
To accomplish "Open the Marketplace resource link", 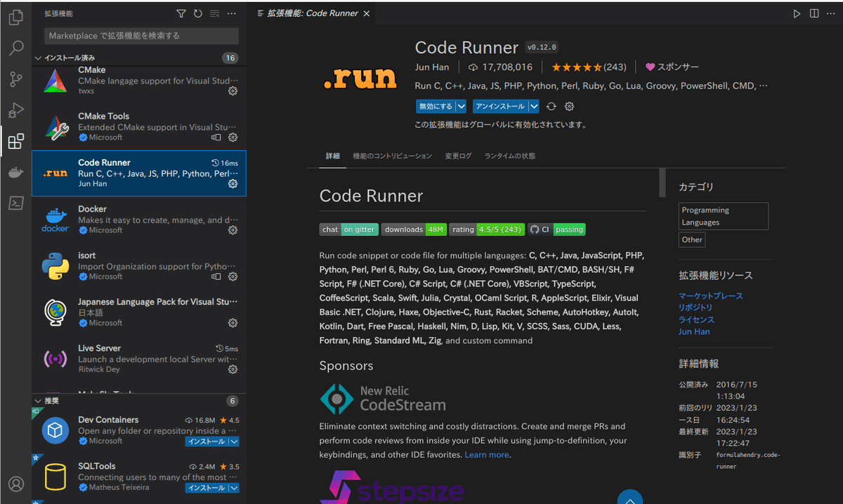I will tap(710, 296).
